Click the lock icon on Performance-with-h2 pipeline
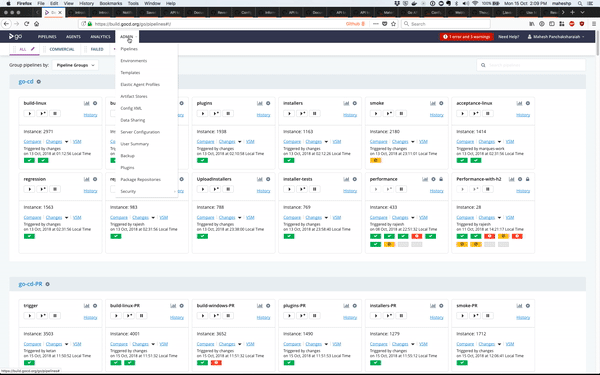 [x=528, y=179]
